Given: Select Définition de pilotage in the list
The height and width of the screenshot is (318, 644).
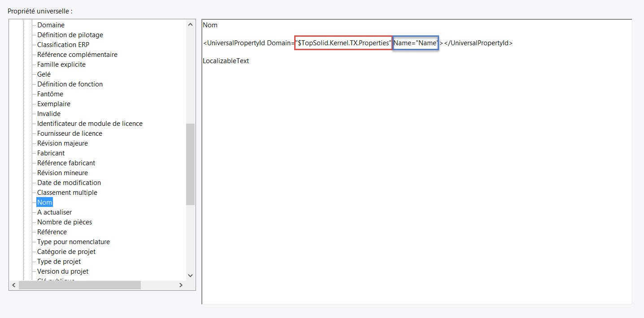Looking at the screenshot, I should pyautogui.click(x=70, y=35).
